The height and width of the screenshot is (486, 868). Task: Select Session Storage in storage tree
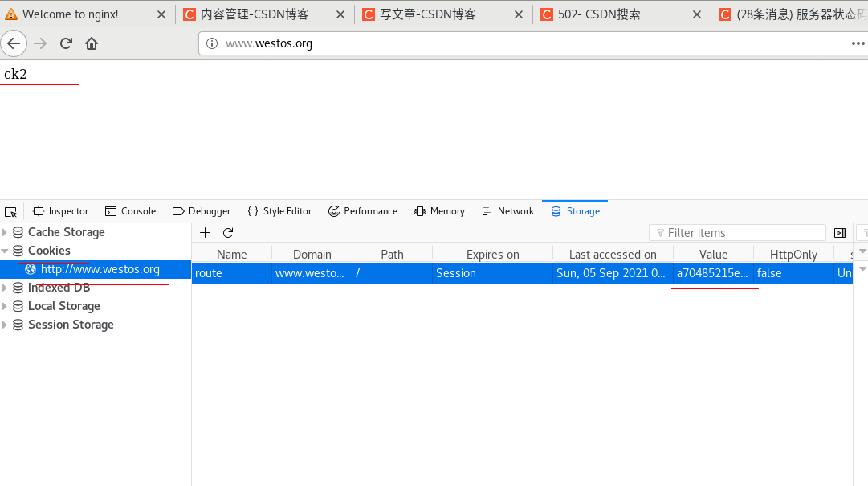pyautogui.click(x=71, y=325)
